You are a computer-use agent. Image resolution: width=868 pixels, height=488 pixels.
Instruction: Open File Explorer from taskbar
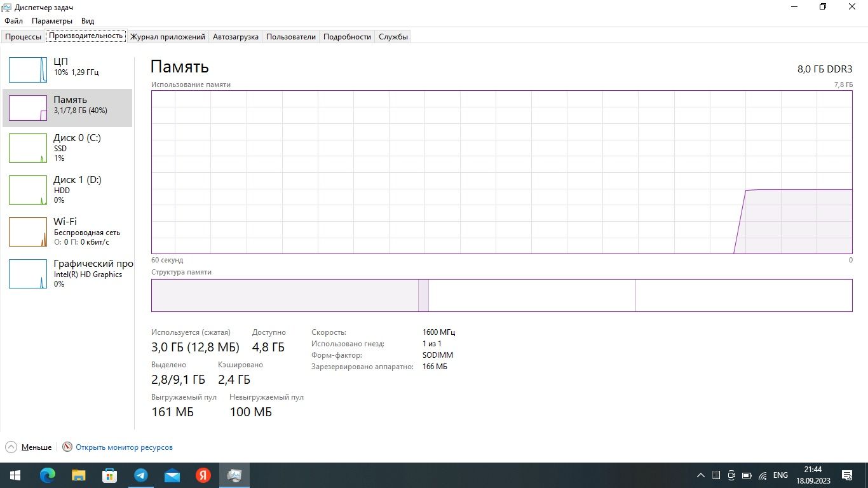pos(78,475)
